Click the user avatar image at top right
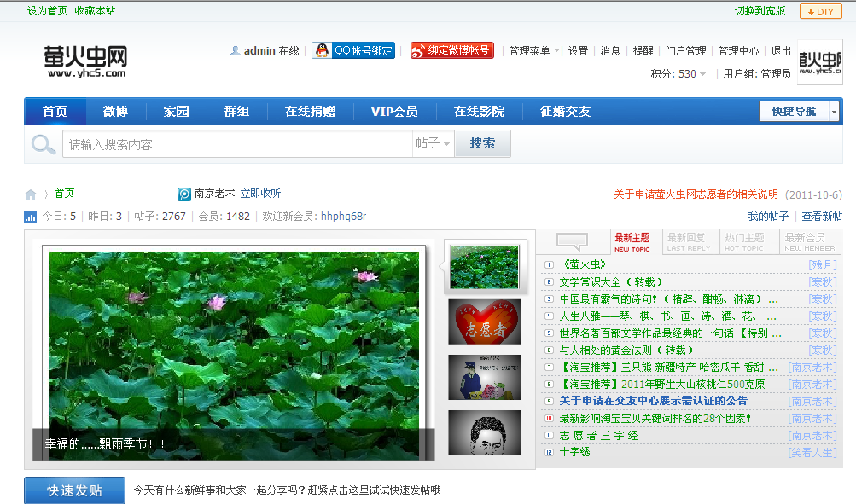Screen dimensions: 856x504 tap(820, 61)
